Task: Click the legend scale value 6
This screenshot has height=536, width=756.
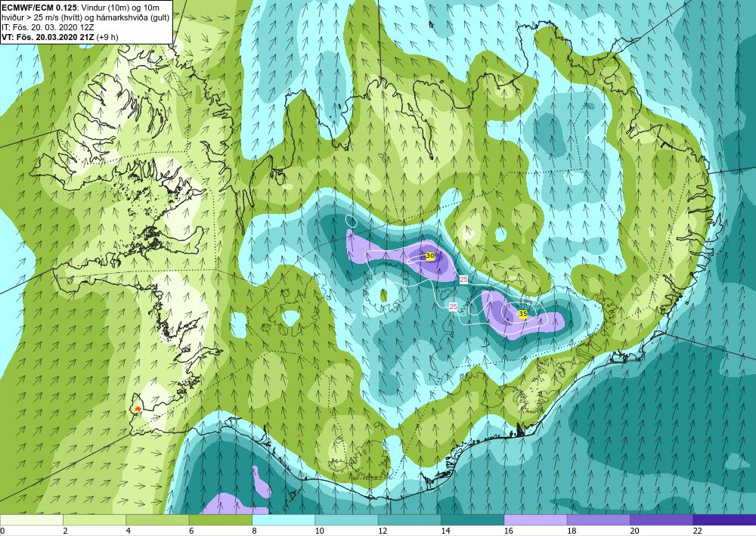Action: [191, 531]
